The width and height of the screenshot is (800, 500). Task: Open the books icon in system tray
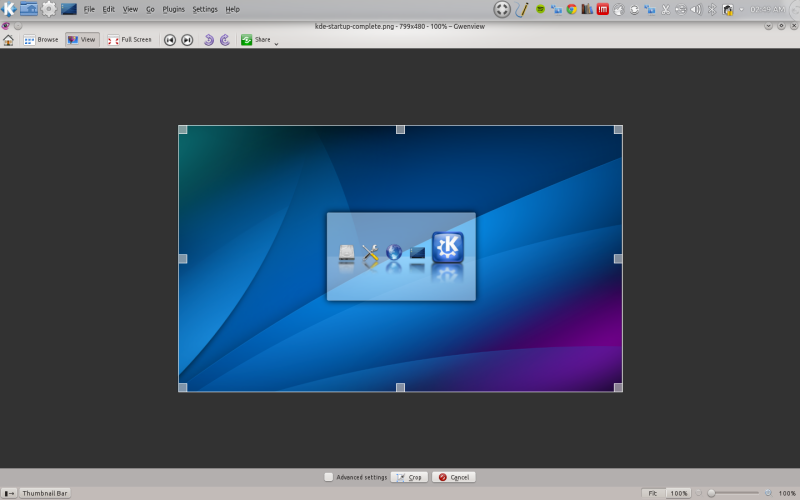tap(587, 9)
